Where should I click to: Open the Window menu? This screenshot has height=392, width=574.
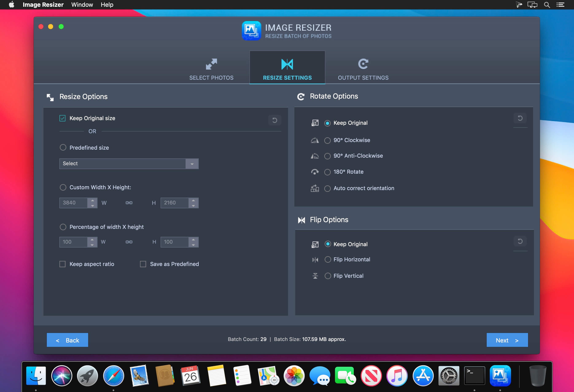[82, 5]
